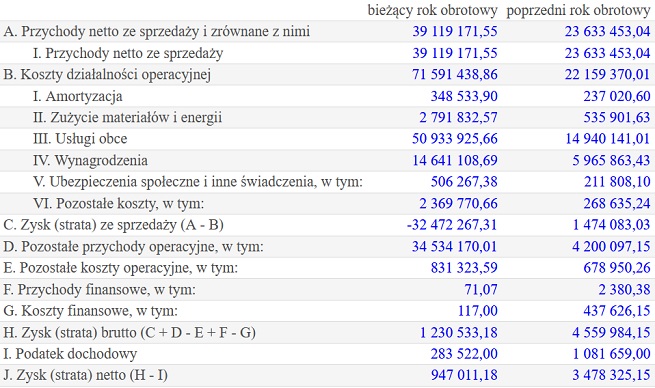655x388 pixels.
Task: Select the 'I. Amortyzacja' row label
Action: coord(78,96)
